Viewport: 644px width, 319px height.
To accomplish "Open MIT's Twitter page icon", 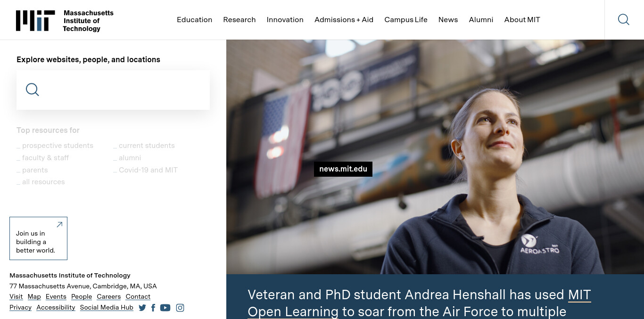I will click(142, 308).
